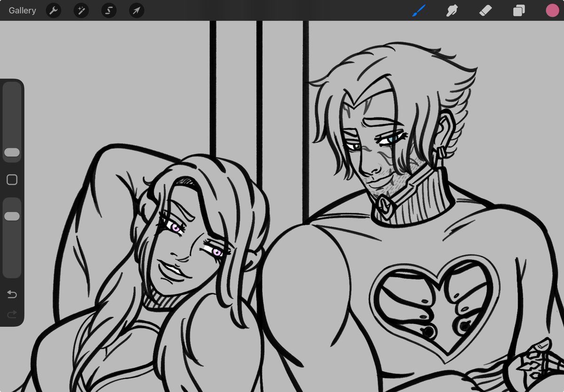This screenshot has height=392, width=564.
Task: Open the Actions wrench menu
Action: (x=54, y=10)
